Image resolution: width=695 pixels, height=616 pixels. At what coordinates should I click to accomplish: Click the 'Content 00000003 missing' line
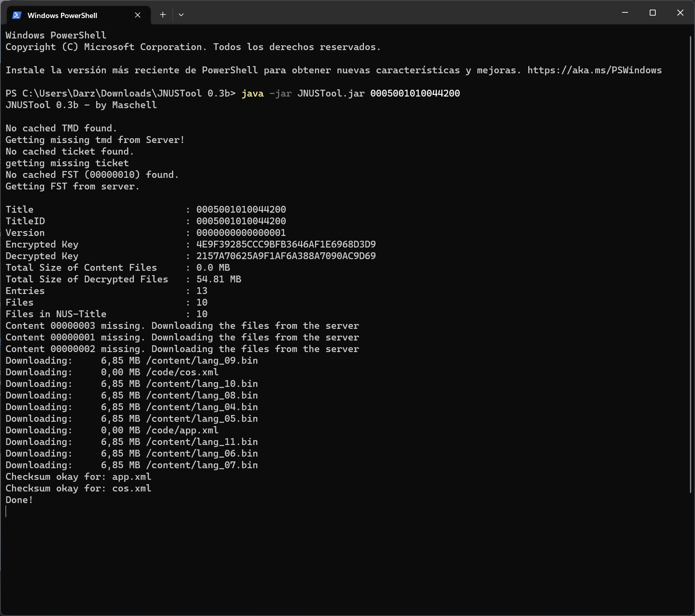pyautogui.click(x=182, y=326)
